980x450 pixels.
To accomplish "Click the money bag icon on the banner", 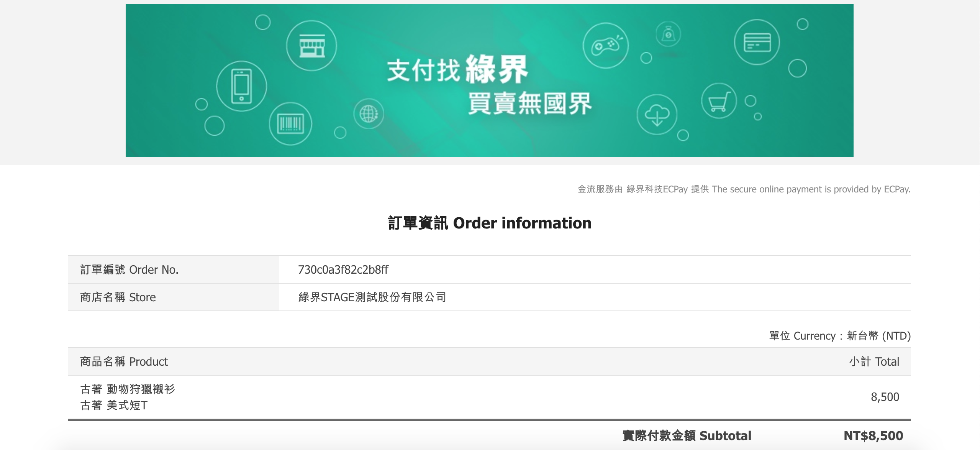I will (x=667, y=34).
